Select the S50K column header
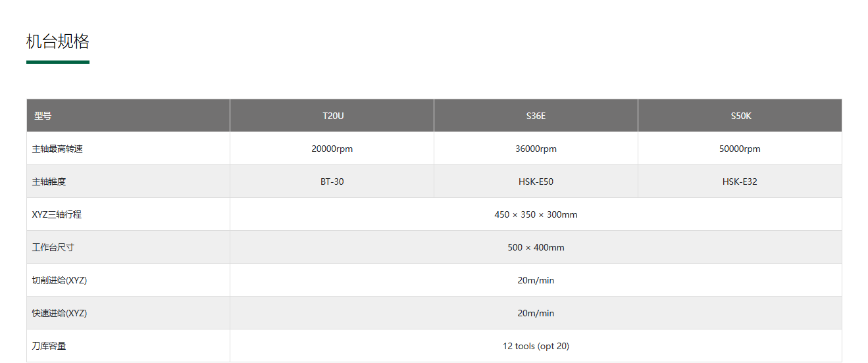 tap(740, 116)
